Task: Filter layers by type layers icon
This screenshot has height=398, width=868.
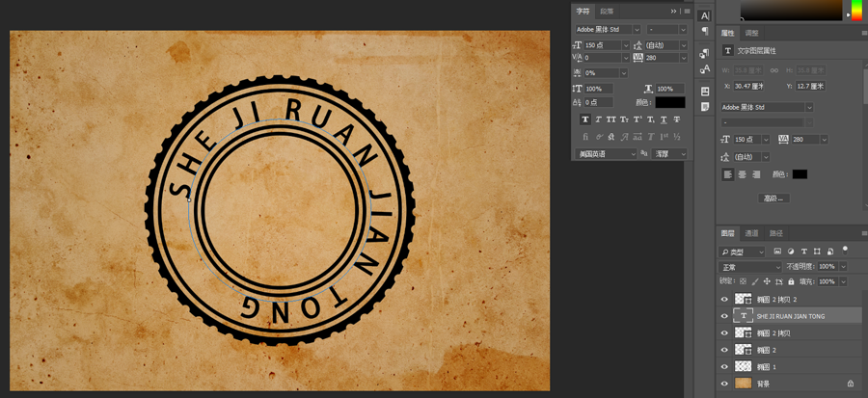Action: tap(803, 251)
